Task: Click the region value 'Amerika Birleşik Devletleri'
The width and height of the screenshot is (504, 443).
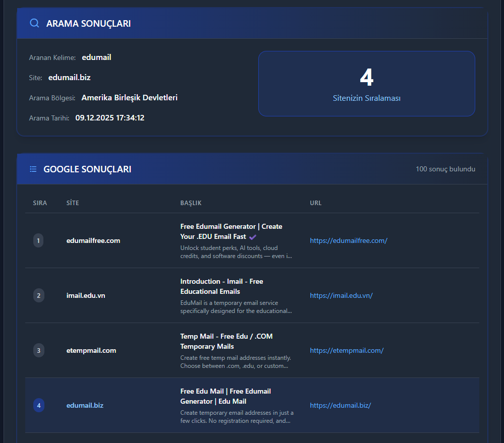Action: coord(129,98)
